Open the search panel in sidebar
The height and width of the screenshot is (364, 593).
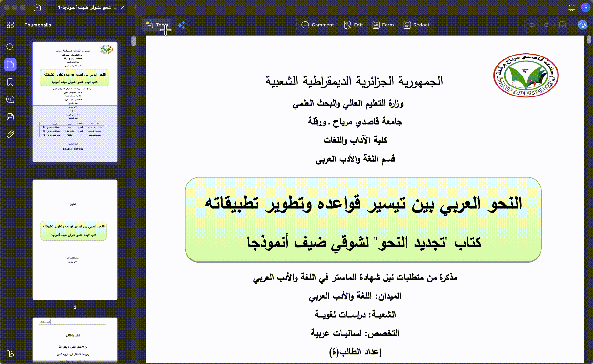(10, 47)
